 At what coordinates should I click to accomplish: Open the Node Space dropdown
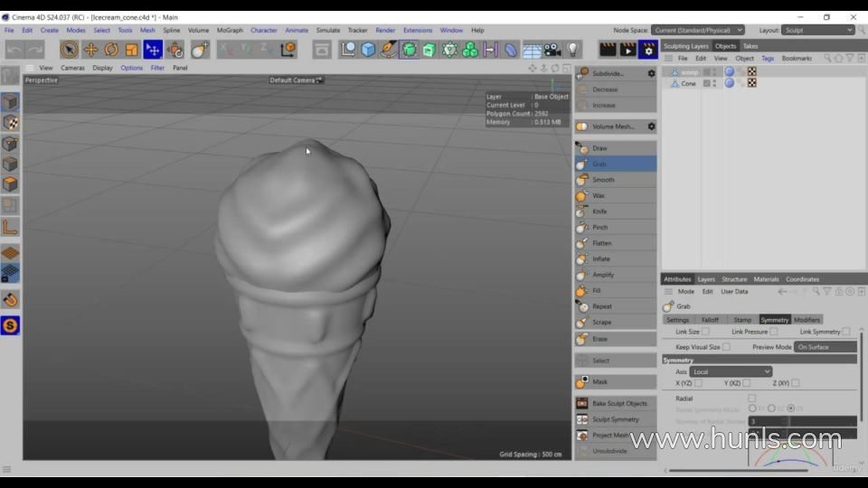697,30
